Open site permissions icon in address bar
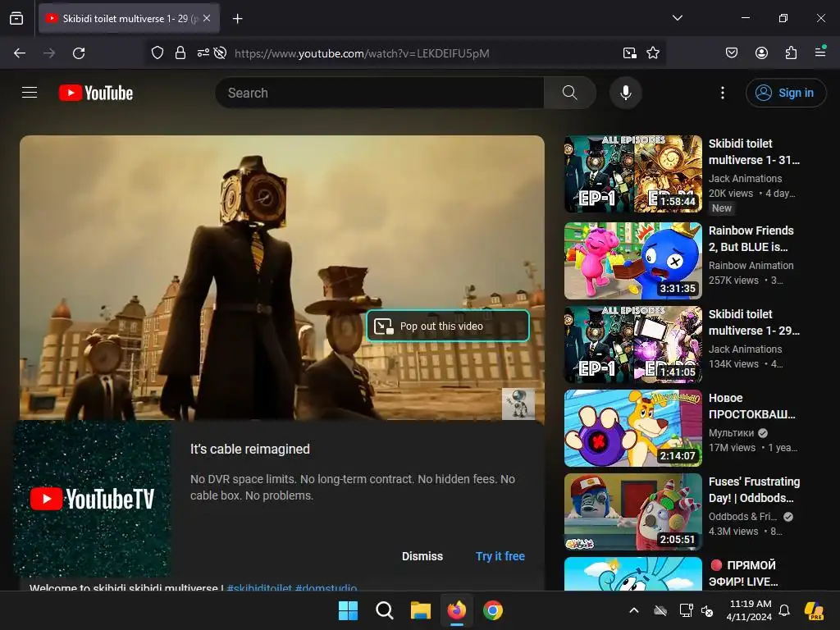 (x=203, y=53)
